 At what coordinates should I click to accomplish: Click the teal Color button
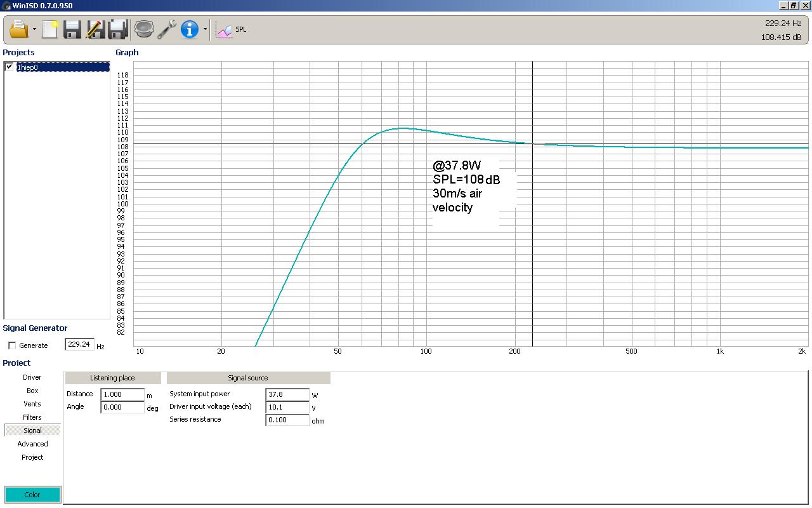(32, 495)
